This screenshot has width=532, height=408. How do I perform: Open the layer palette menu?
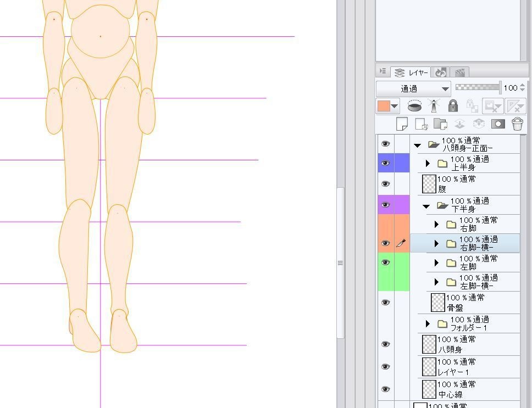point(383,72)
